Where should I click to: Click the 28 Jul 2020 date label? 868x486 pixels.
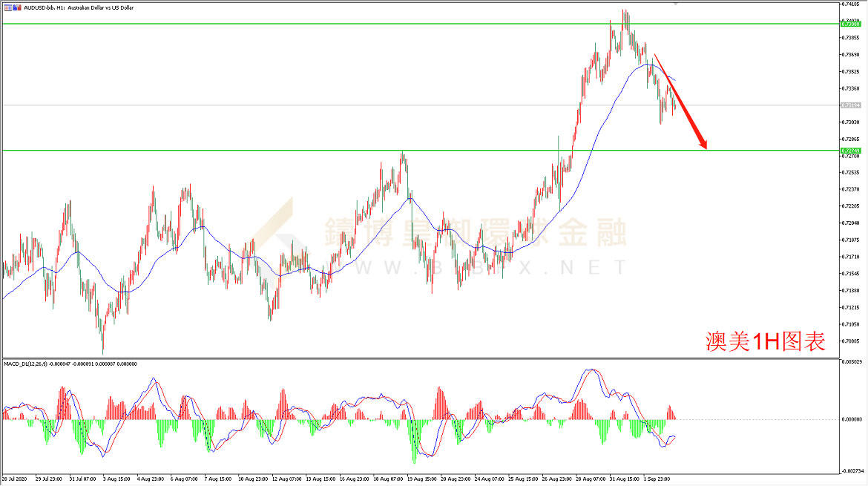tap(16, 480)
